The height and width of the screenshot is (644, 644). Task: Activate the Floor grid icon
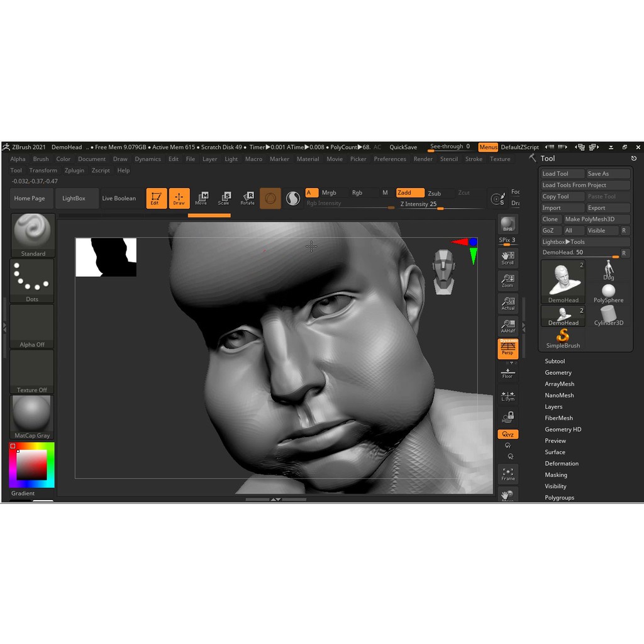point(508,372)
